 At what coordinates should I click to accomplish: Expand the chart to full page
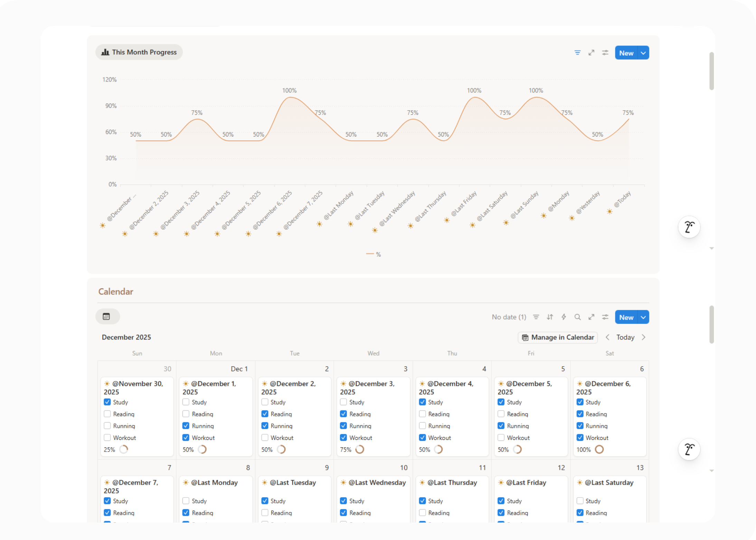pyautogui.click(x=591, y=53)
